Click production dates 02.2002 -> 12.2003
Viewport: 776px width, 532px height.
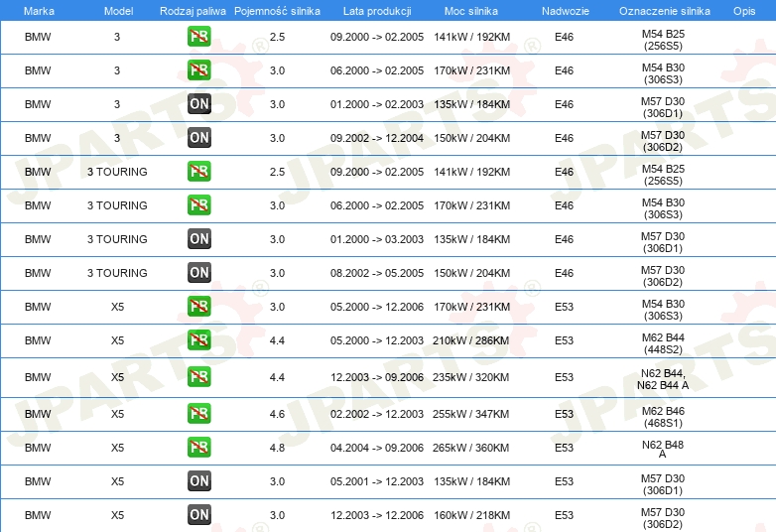coord(377,413)
